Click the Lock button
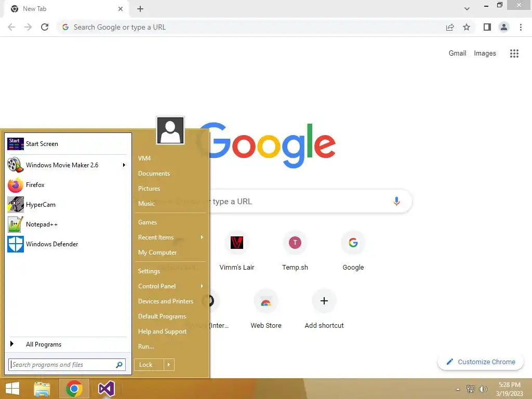Viewport: 532px width, 399px height. pyautogui.click(x=149, y=365)
